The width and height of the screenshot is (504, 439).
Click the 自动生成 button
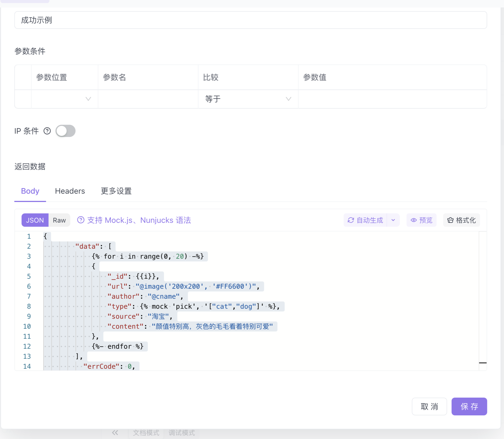(x=365, y=220)
